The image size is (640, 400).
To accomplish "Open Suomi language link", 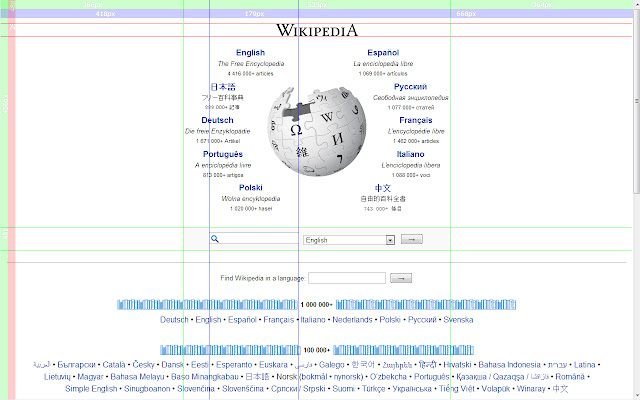I will 343,389.
